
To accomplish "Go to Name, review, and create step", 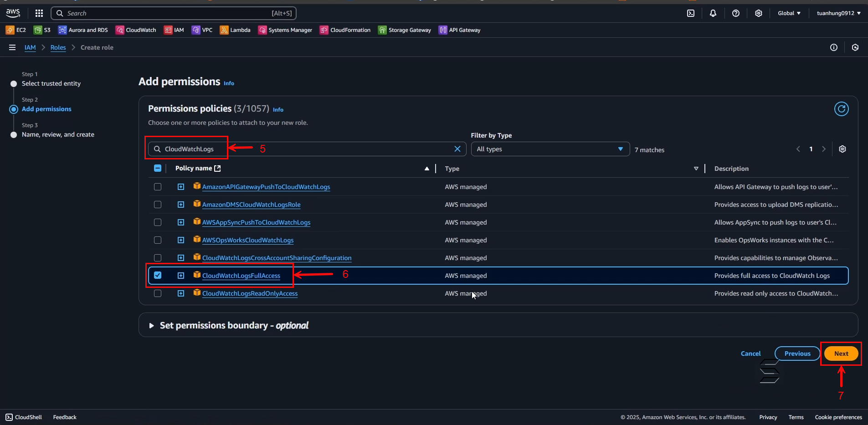I will coord(58,134).
